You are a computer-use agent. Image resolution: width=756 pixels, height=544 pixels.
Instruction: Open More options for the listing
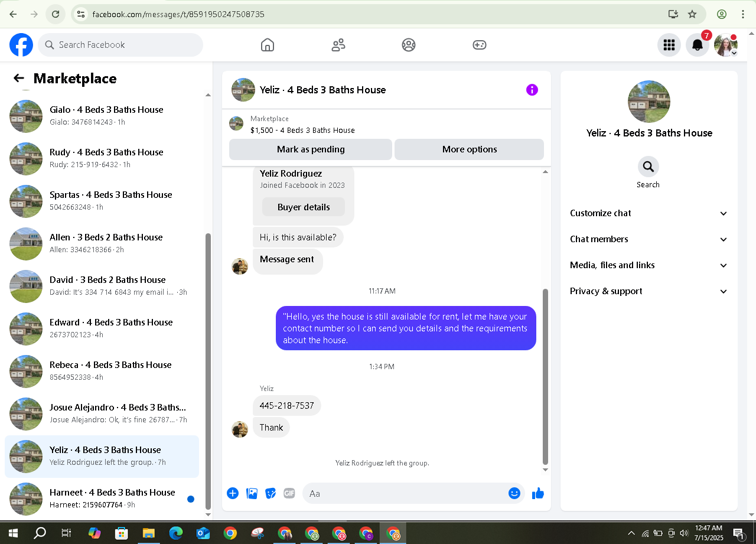(470, 149)
